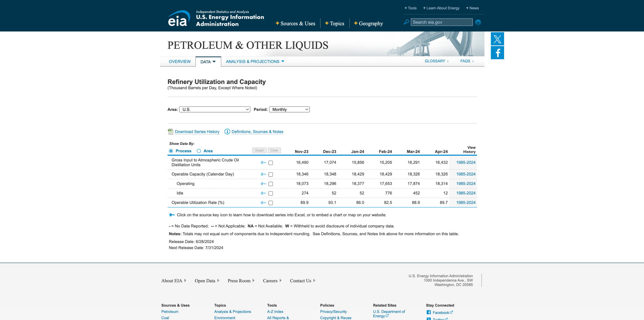Expand the Sources & Uses menu

click(295, 23)
